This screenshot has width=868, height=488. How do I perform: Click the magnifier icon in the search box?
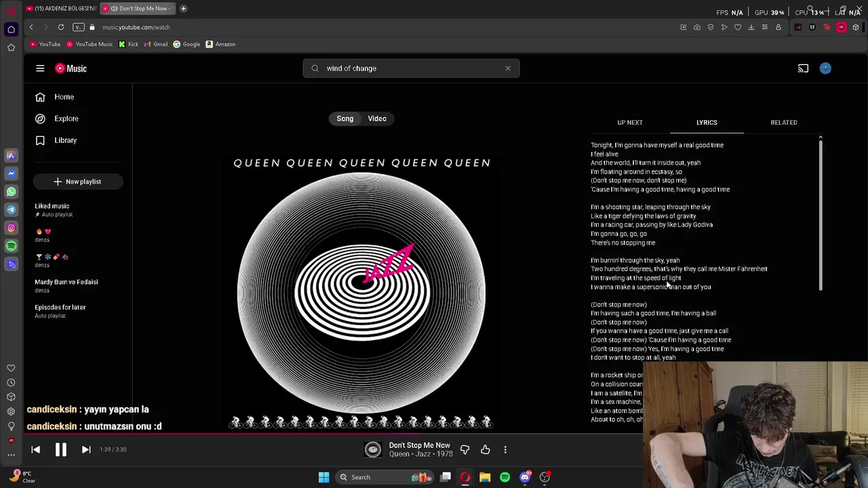click(315, 68)
